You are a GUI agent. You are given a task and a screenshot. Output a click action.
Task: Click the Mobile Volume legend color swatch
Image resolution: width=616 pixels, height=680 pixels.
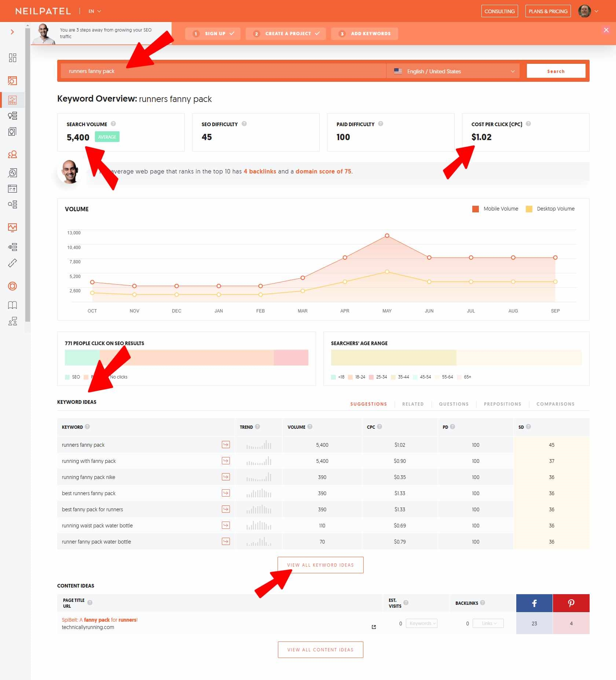[x=476, y=209]
